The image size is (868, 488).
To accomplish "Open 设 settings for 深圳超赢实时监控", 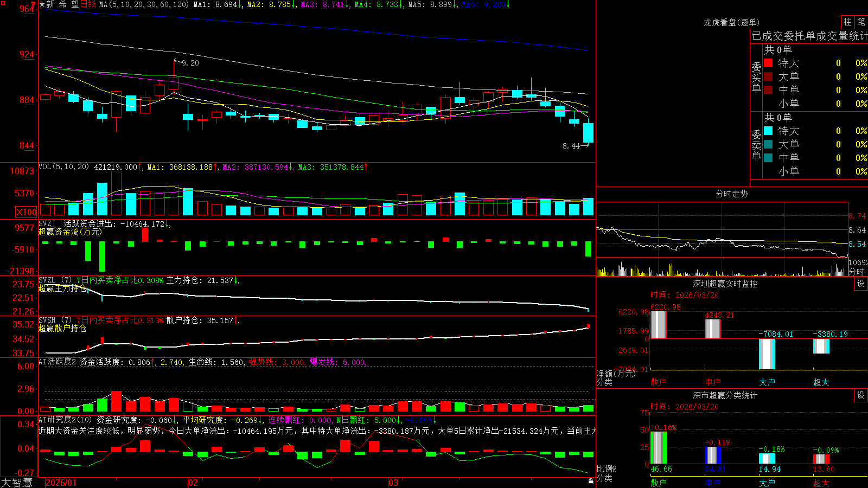I will (861, 284).
